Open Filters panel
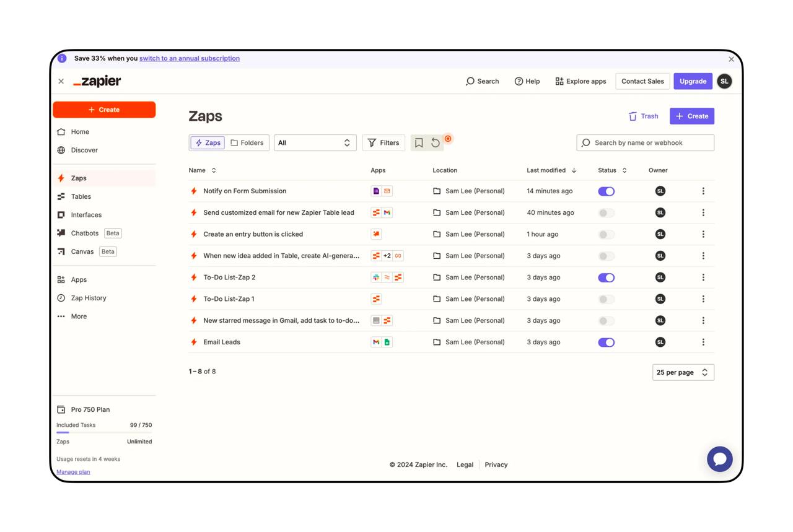This screenshot has width=793, height=532. [383, 143]
